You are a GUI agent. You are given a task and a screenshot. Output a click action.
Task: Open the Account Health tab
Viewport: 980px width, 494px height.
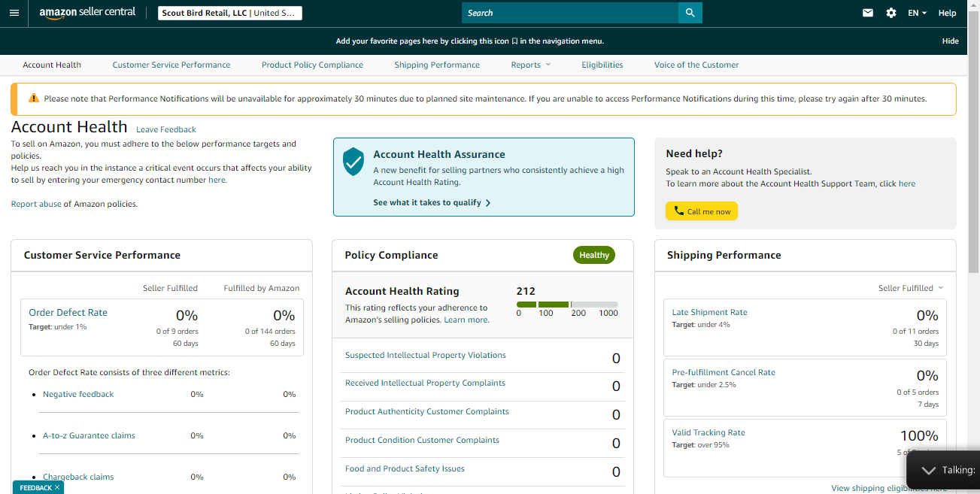pos(52,65)
